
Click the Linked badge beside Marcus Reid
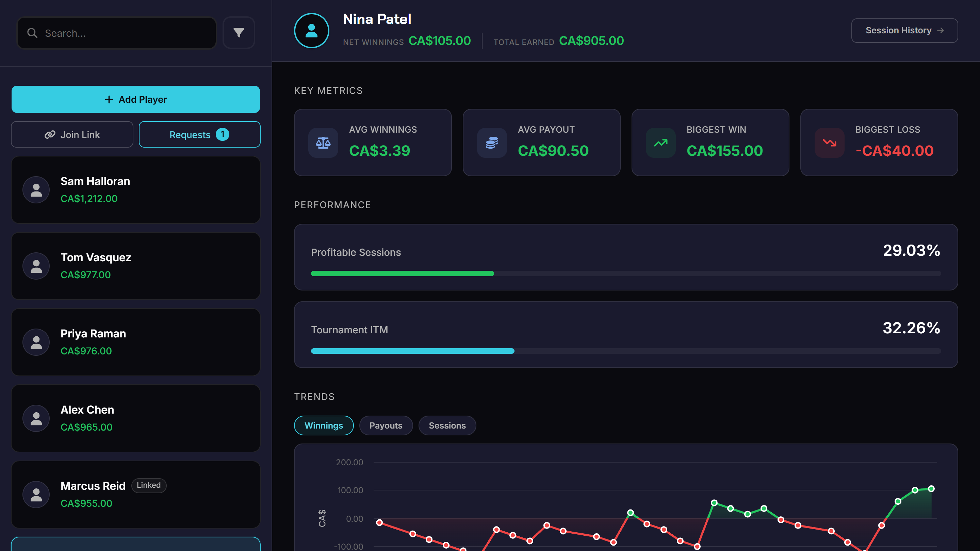pyautogui.click(x=149, y=485)
